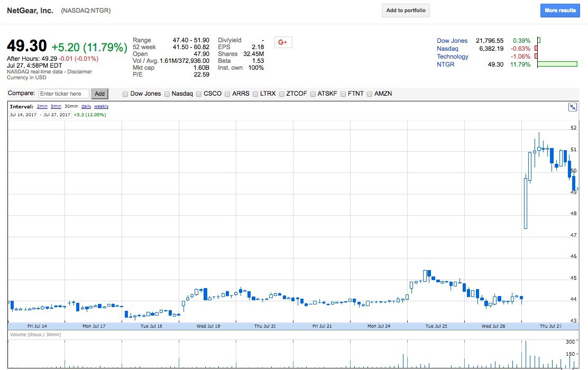Switch chart interval to daily

pos(86,106)
